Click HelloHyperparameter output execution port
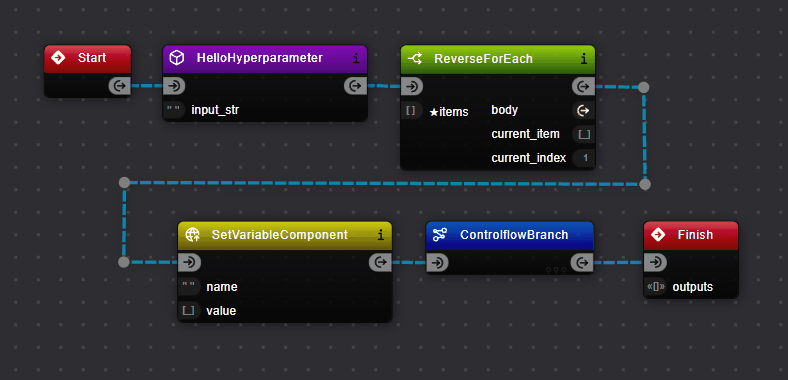Screen dimensions: 788x380 (x=355, y=86)
